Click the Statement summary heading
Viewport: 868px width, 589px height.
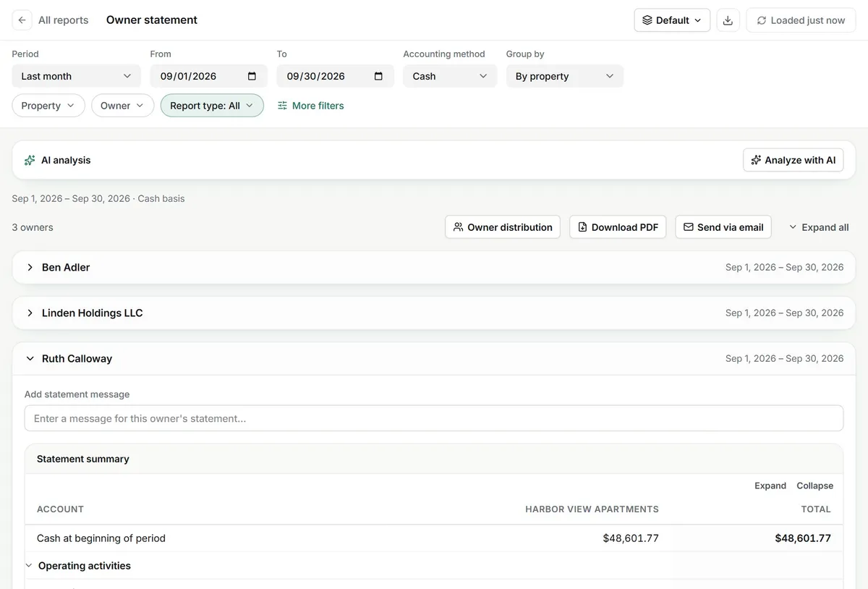click(83, 459)
